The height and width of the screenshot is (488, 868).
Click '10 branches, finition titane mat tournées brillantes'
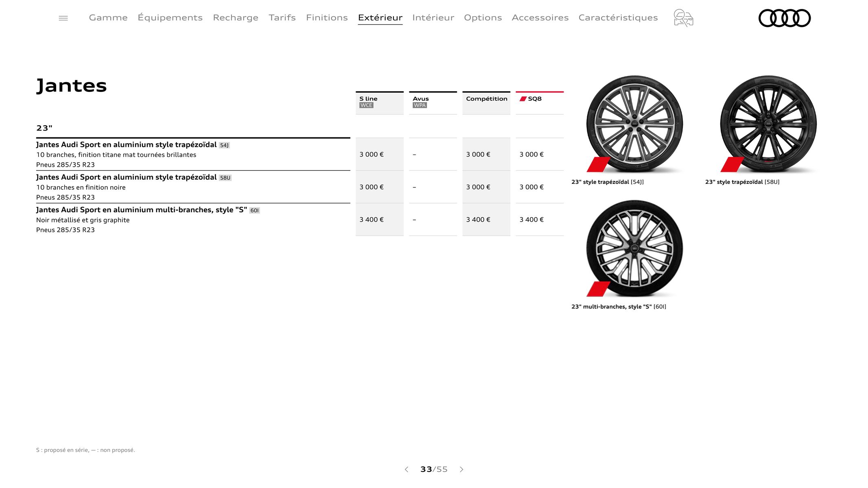click(116, 155)
